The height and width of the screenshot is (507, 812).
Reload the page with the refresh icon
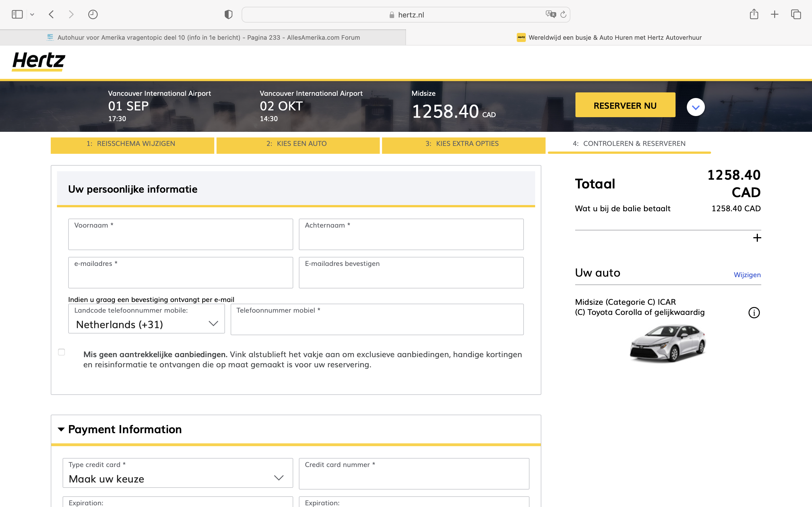[x=564, y=14]
